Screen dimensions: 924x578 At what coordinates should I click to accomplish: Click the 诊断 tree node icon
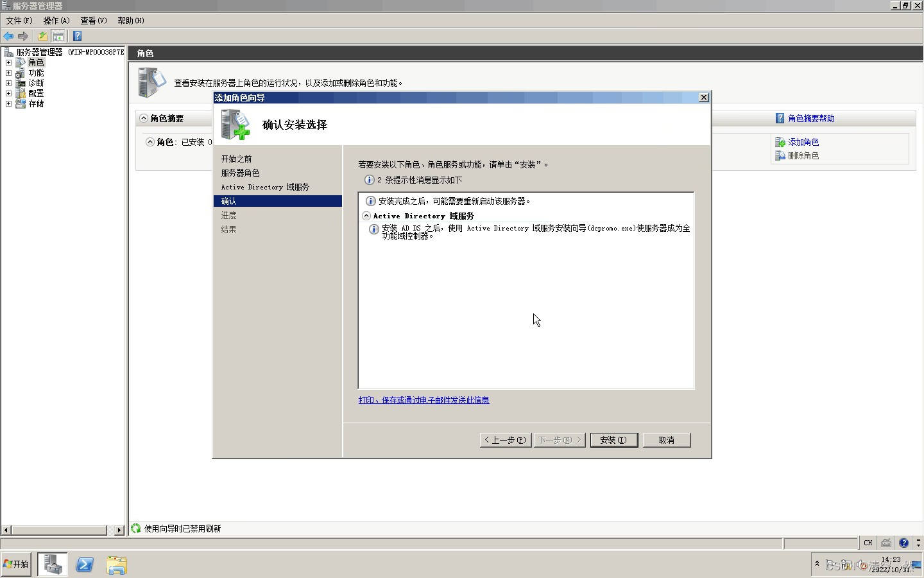click(21, 83)
